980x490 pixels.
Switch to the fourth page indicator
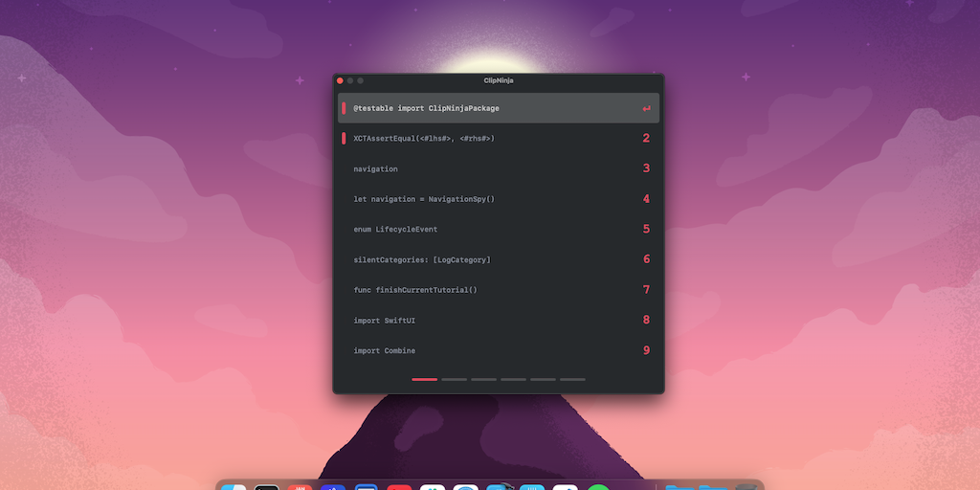pyautogui.click(x=513, y=379)
